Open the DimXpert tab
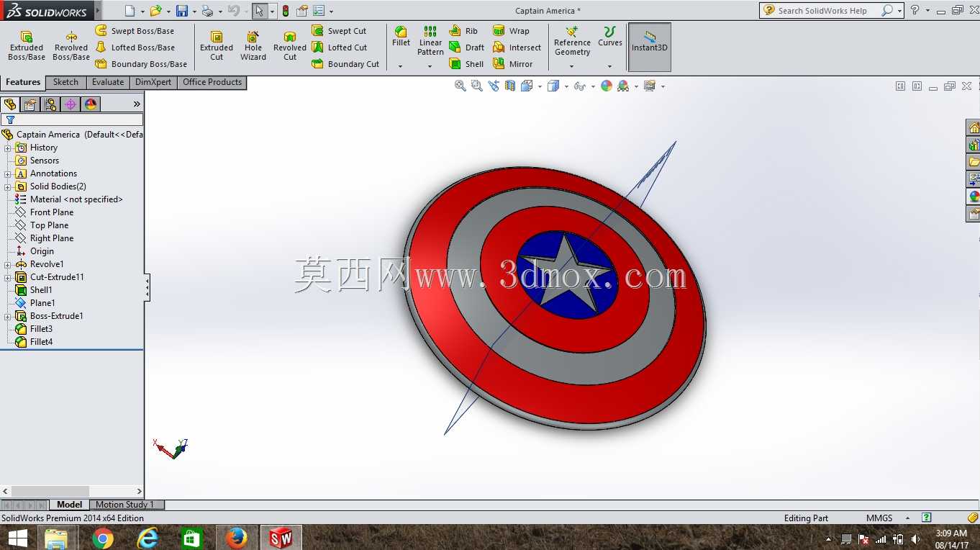This screenshot has height=550, width=980. pos(153,83)
